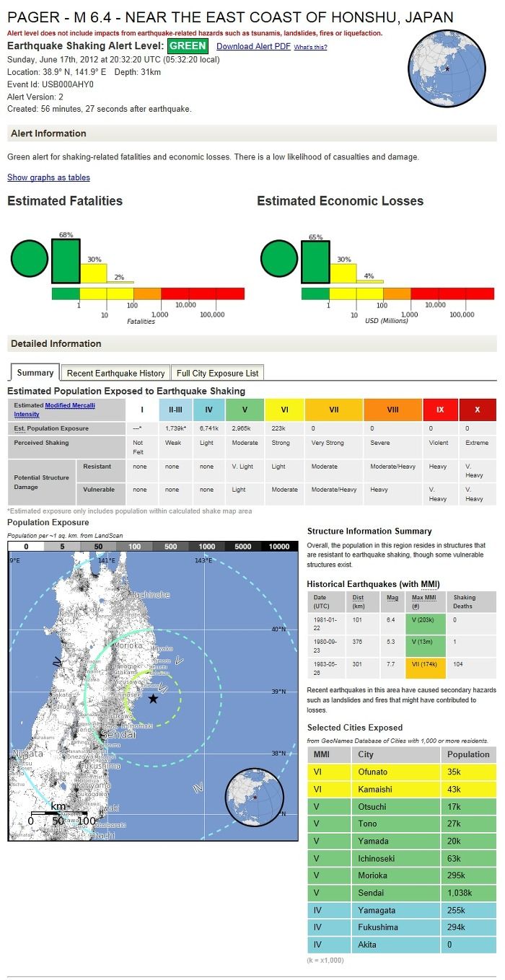
Task: Click the Yamagata city row
Action: pyautogui.click(x=402, y=910)
